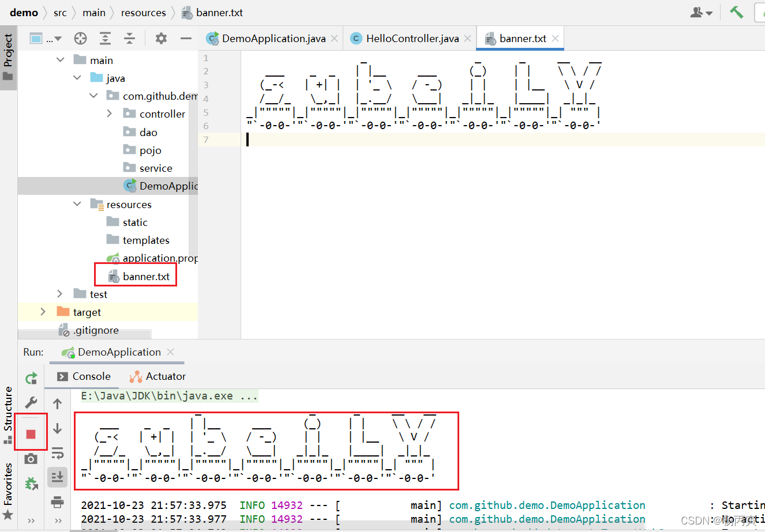The height and width of the screenshot is (532, 765).
Task: Close the DemoApplication.java editor tab
Action: pyautogui.click(x=335, y=39)
